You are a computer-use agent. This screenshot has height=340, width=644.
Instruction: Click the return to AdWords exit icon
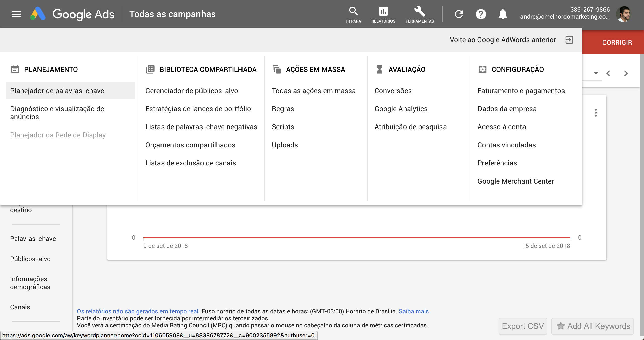569,40
